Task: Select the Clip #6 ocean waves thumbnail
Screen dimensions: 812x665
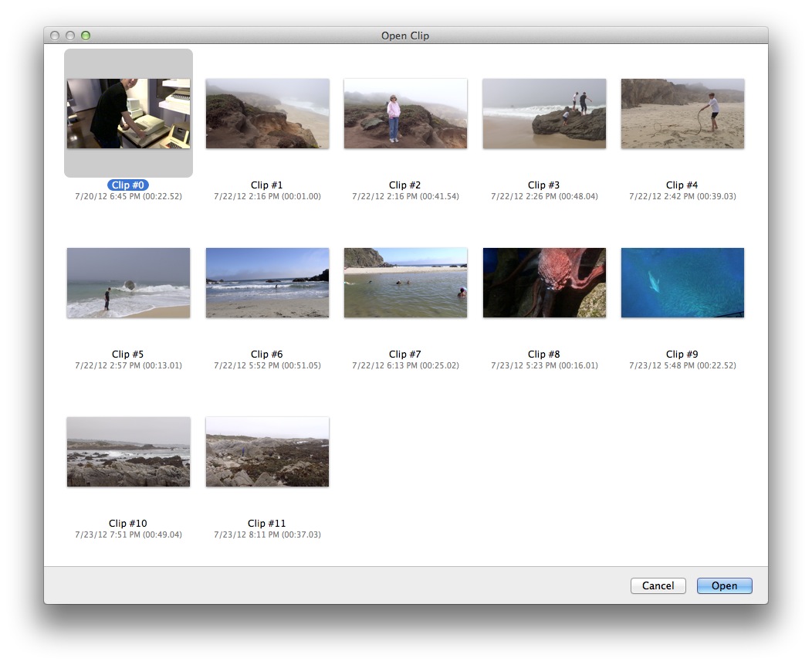Action: (266, 282)
